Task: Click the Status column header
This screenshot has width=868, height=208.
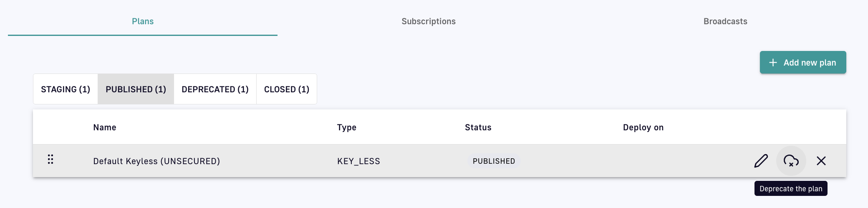Action: (478, 127)
